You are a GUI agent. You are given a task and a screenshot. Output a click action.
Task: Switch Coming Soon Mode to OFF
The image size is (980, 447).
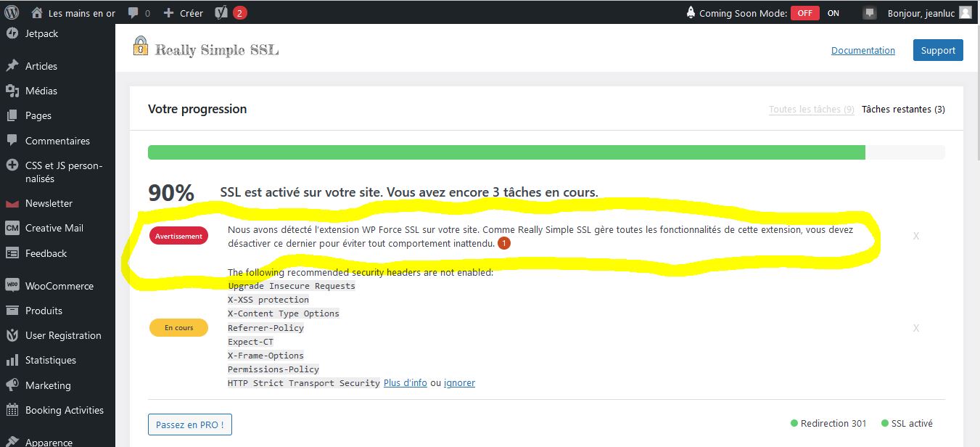[x=804, y=13]
